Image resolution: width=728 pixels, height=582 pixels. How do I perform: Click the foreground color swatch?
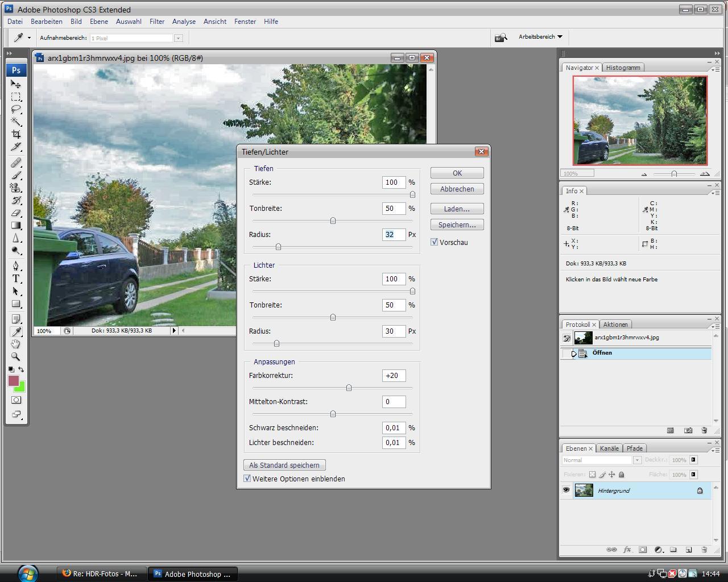pyautogui.click(x=13, y=381)
